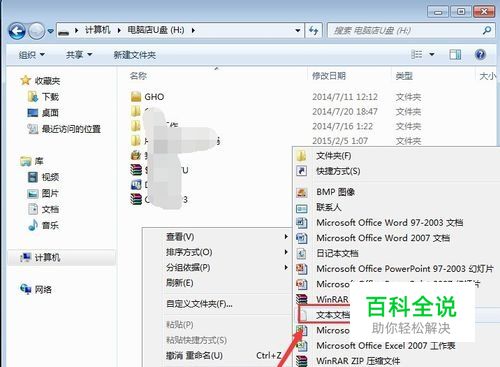Sort by the 名称 column header
The height and width of the screenshot is (367, 500).
click(x=138, y=76)
